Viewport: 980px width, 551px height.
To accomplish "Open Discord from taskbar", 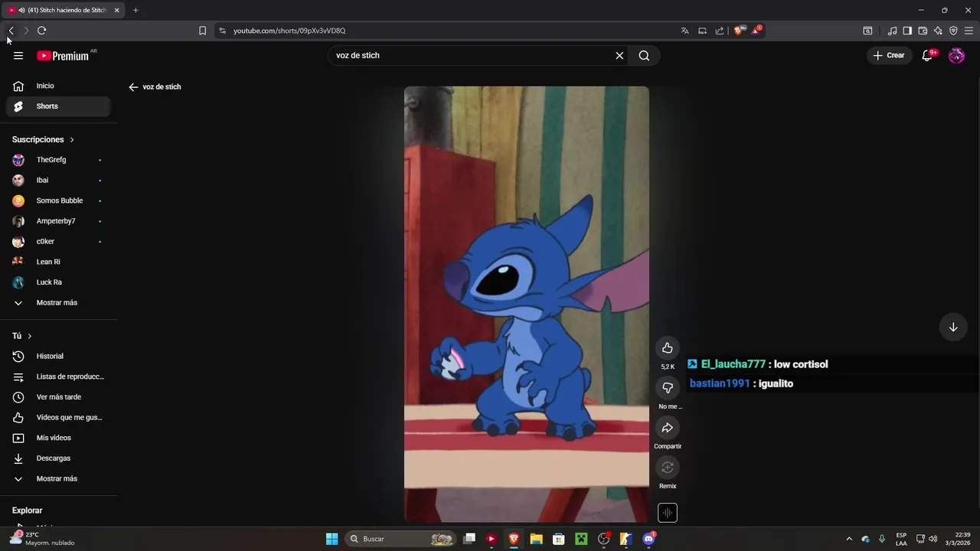I will [649, 539].
